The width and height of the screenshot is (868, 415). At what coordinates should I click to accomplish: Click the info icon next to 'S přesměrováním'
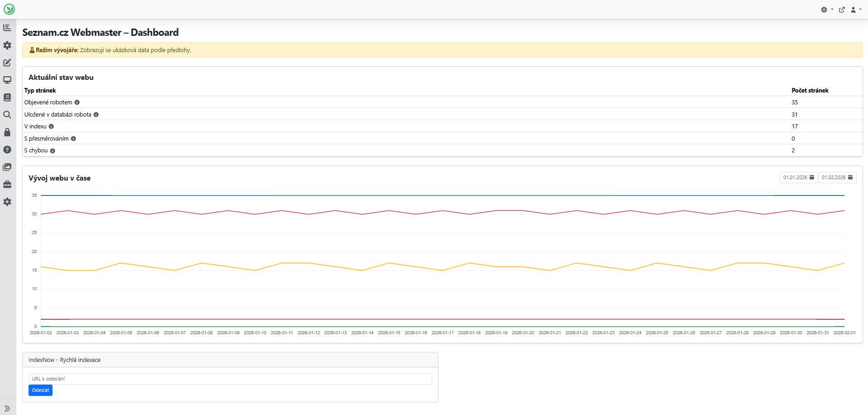coord(73,139)
